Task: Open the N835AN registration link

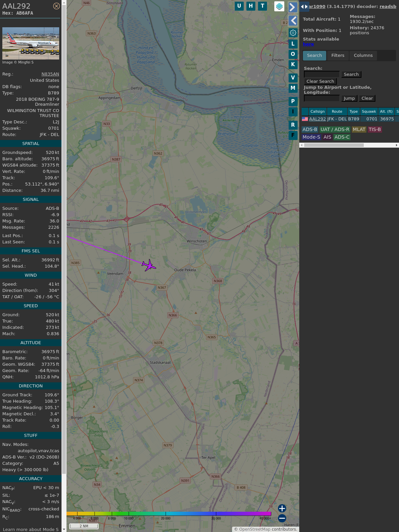Action: click(50, 74)
